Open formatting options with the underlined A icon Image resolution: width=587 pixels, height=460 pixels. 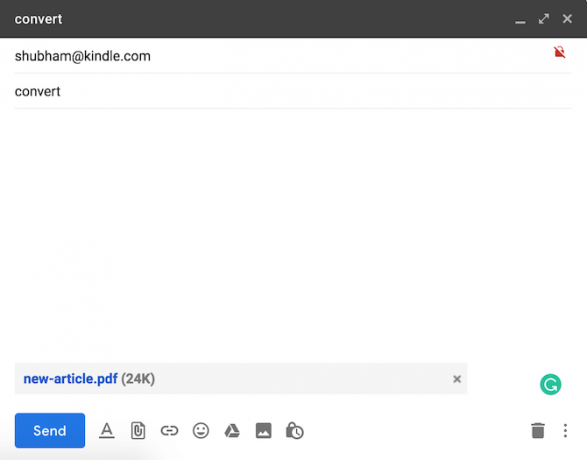pyautogui.click(x=107, y=430)
